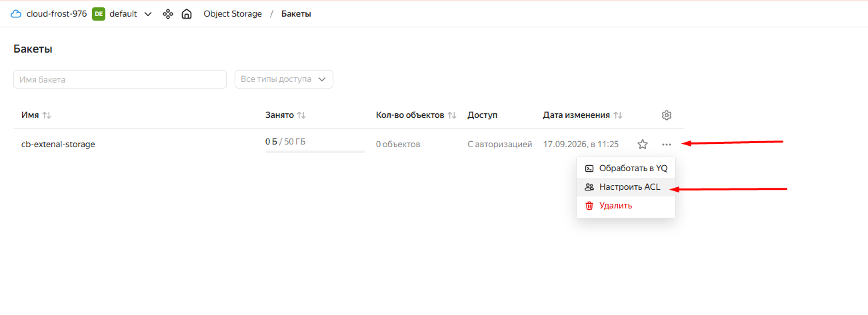Image resolution: width=868 pixels, height=315 pixels.
Task: Focus the Имя бакета search field
Action: (120, 79)
